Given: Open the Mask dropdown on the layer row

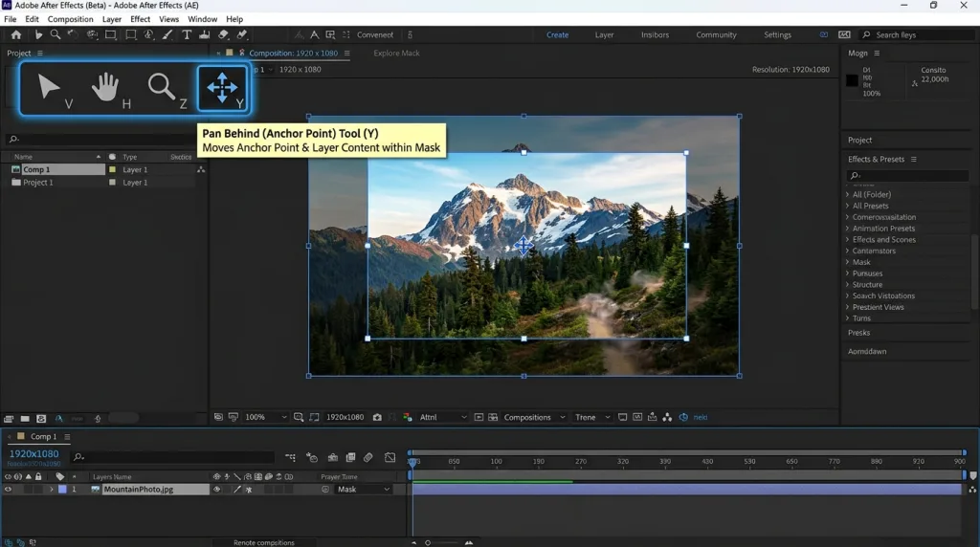Looking at the screenshot, I should (364, 490).
